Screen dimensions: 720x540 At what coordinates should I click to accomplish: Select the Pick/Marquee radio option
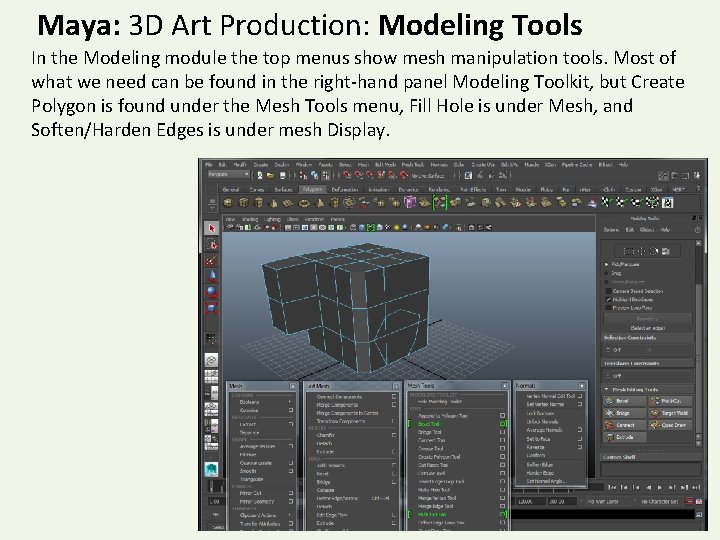(x=607, y=264)
